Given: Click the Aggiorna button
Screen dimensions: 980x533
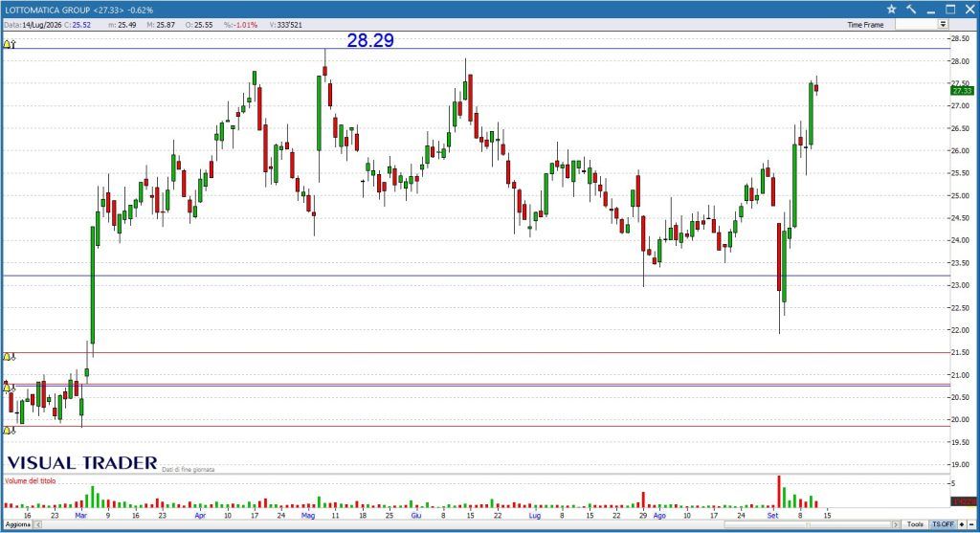Looking at the screenshot, I should coord(18,524).
